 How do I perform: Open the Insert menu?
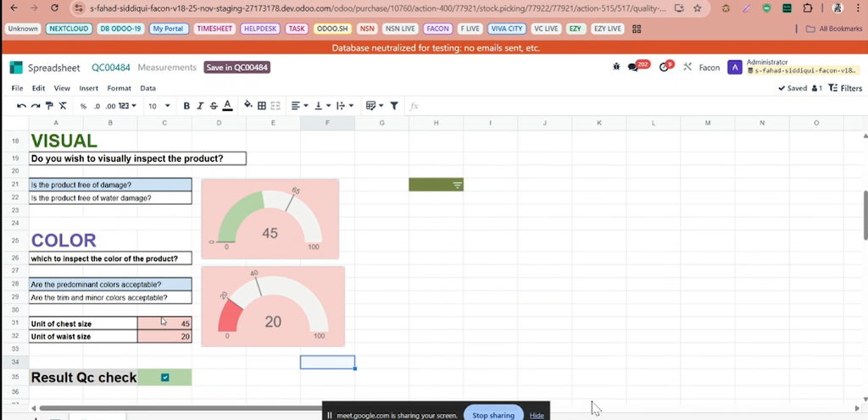[88, 88]
